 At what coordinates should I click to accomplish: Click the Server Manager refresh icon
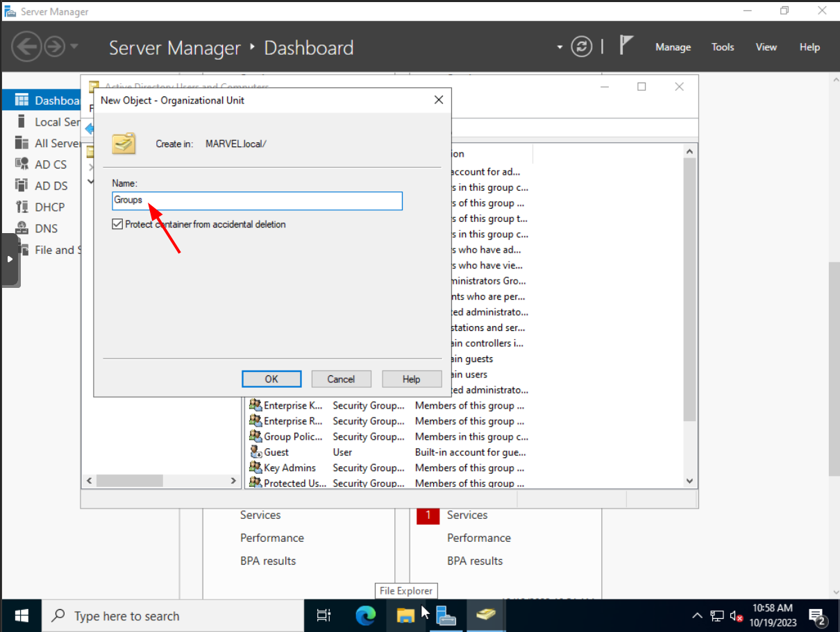(581, 46)
